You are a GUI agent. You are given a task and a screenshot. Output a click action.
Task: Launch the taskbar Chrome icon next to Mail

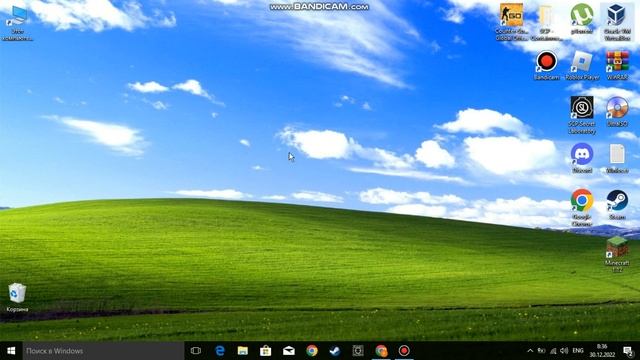pyautogui.click(x=312, y=351)
